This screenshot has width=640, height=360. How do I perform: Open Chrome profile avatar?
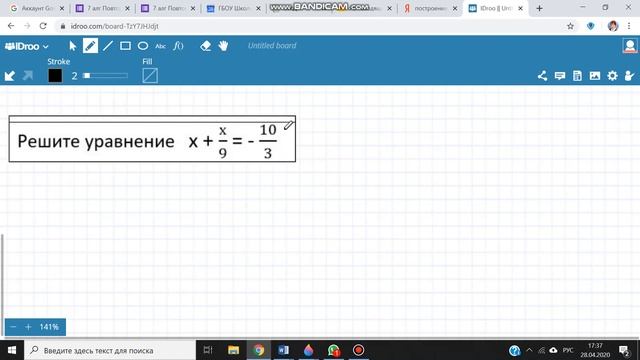[x=612, y=26]
